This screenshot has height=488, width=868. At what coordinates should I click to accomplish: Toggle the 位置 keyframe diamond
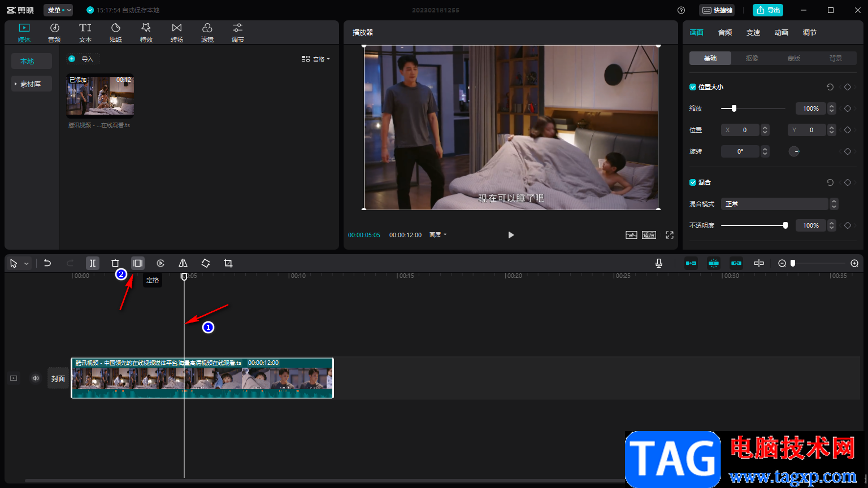point(848,130)
